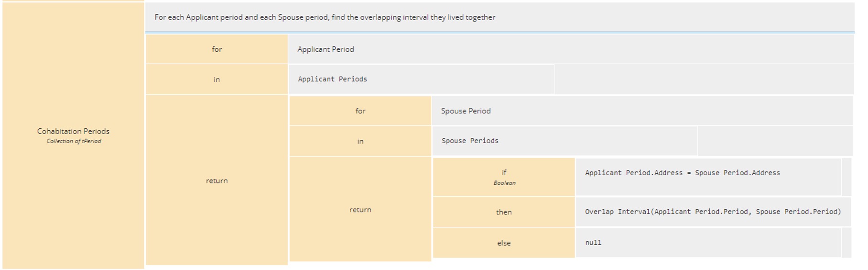Viewport: 868px width, 270px height.
Task: Click the empty cell right of Spouse Periods
Action: 774,141
